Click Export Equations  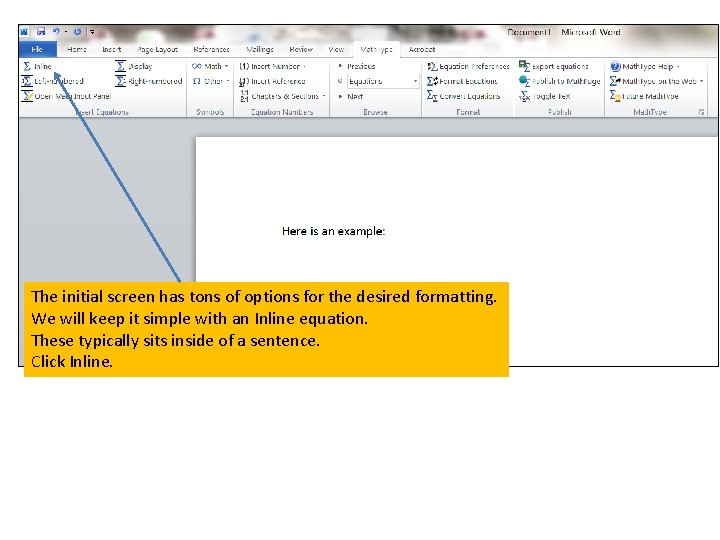click(x=554, y=66)
